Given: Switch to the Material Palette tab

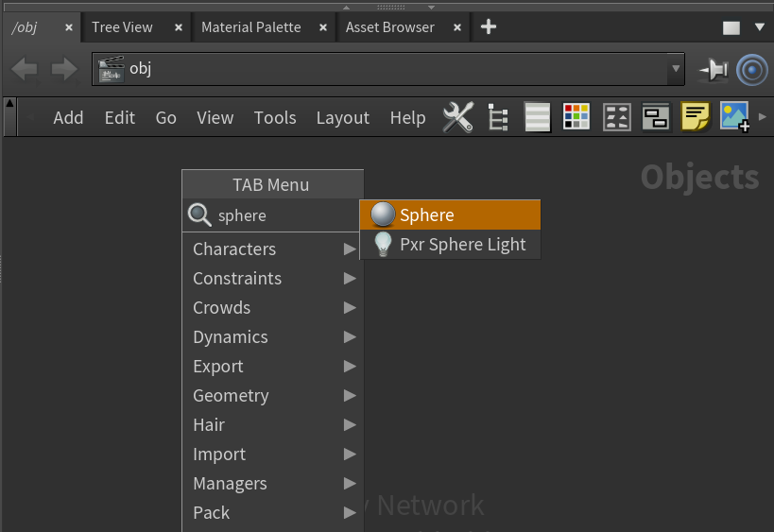Looking at the screenshot, I should (x=250, y=27).
